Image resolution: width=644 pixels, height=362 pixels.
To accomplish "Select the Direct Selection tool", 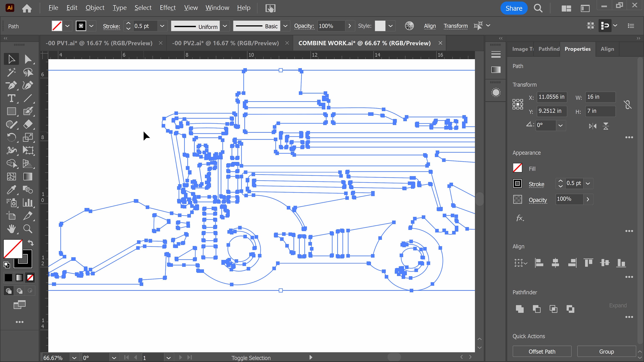I will 28,59.
